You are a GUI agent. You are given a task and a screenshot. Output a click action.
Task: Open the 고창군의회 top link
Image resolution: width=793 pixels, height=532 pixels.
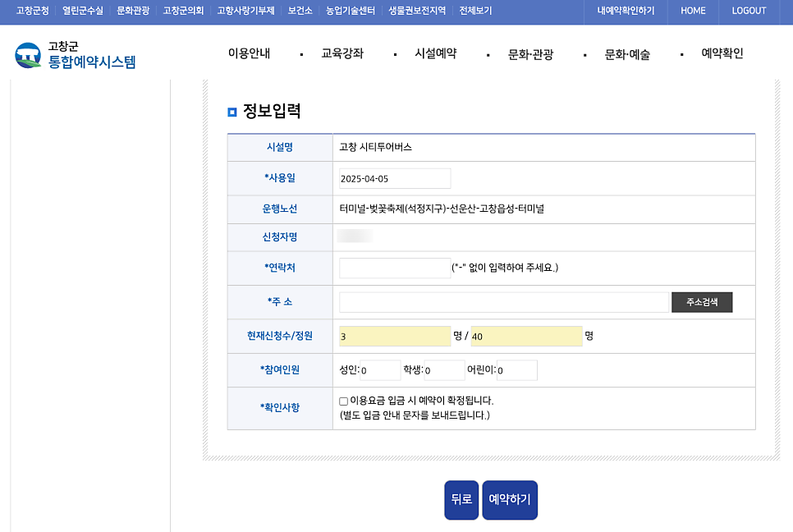183,11
